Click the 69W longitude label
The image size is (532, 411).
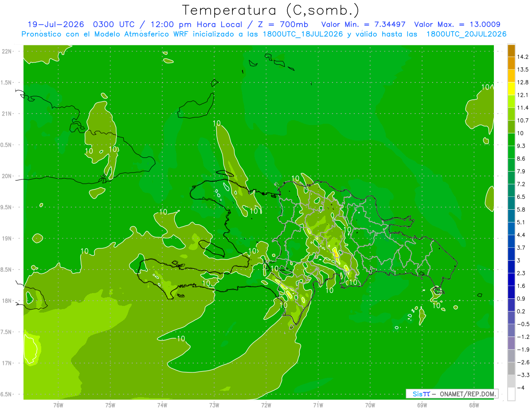point(422,405)
